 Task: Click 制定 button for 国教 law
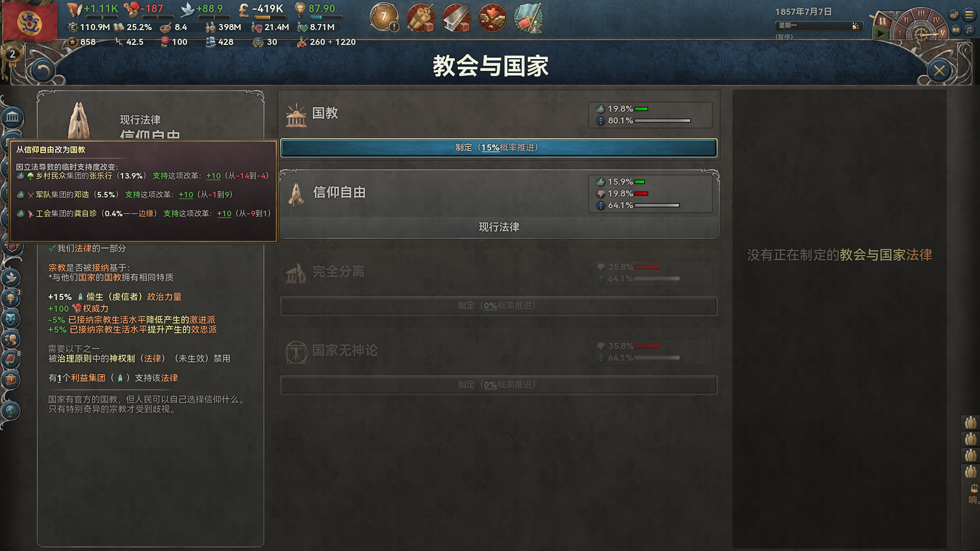(x=498, y=147)
